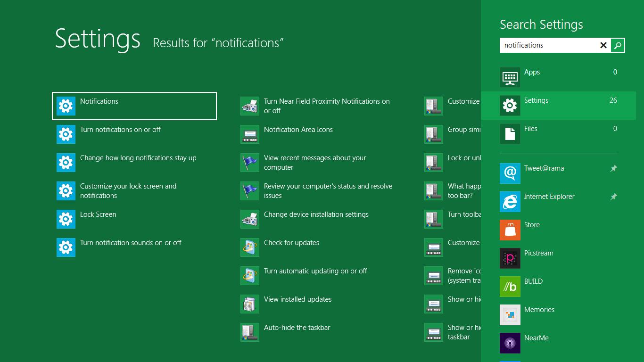Click the NearMe app icon

tap(510, 343)
